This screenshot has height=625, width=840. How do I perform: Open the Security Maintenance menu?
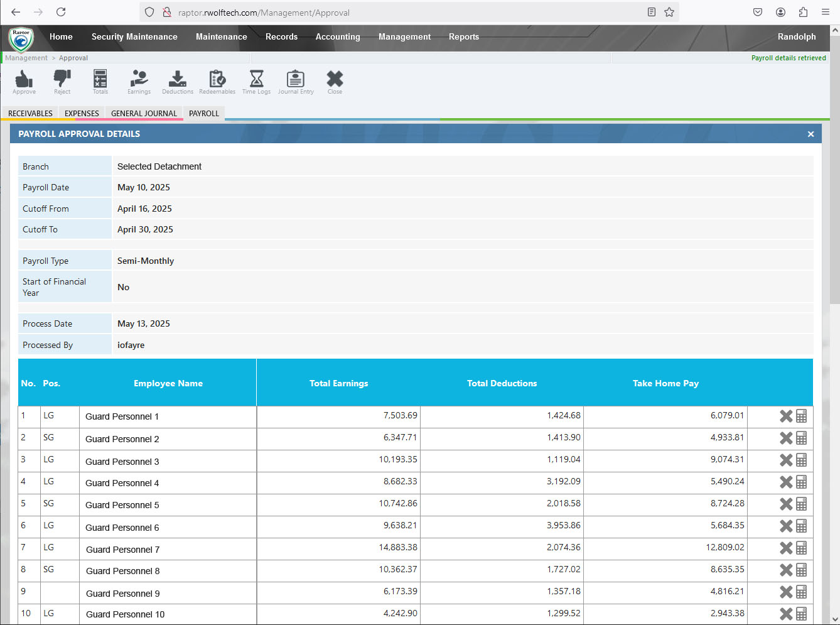[x=134, y=37]
